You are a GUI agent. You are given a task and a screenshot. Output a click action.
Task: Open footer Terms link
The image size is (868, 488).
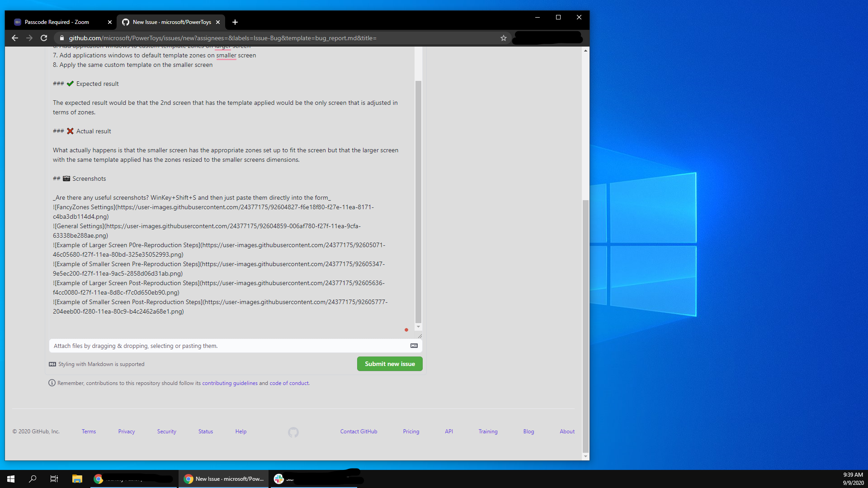[89, 432]
